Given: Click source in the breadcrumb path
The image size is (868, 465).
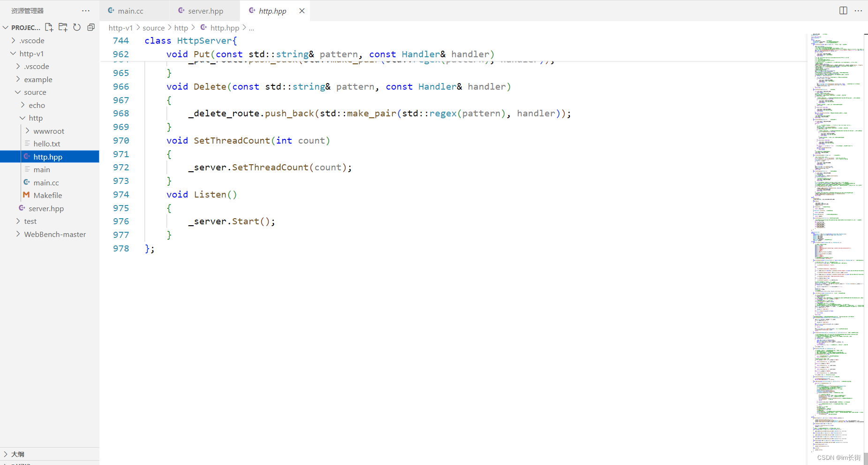Looking at the screenshot, I should pyautogui.click(x=153, y=28).
